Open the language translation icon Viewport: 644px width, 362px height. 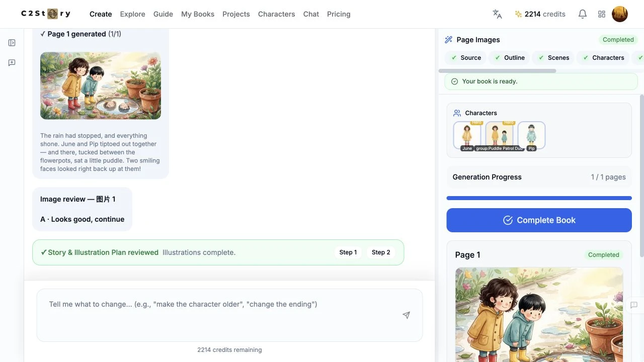pos(497,14)
